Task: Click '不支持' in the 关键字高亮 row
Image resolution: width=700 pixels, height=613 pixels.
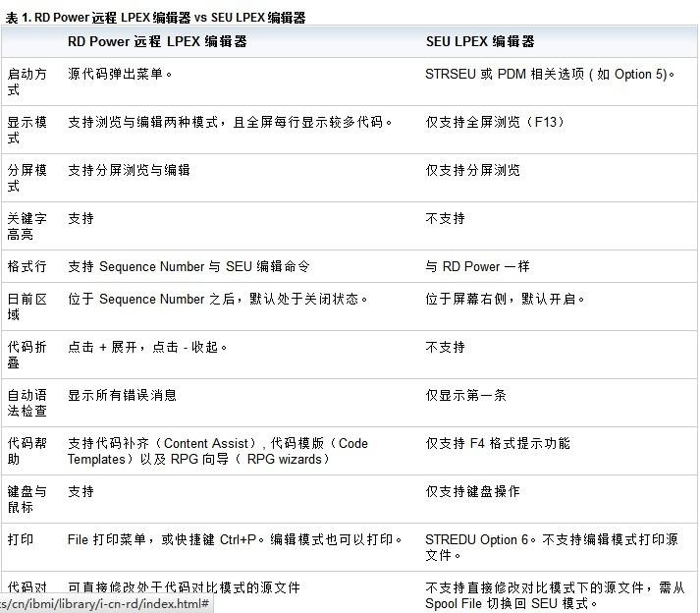Action: point(445,218)
